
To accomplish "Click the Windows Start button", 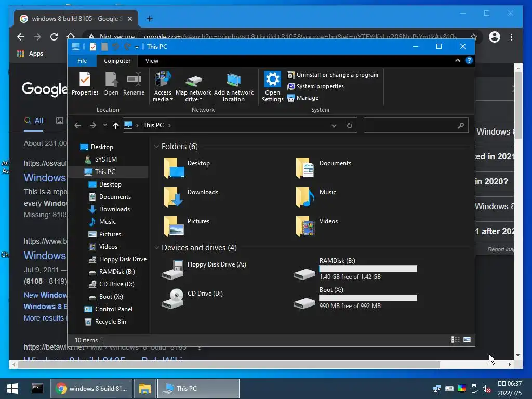I will [x=12, y=389].
